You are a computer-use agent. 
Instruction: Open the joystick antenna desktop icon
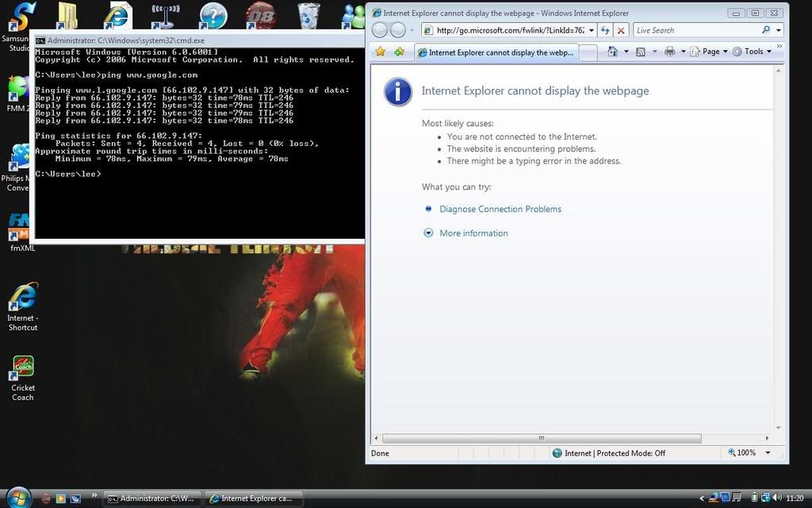pyautogui.click(x=165, y=16)
